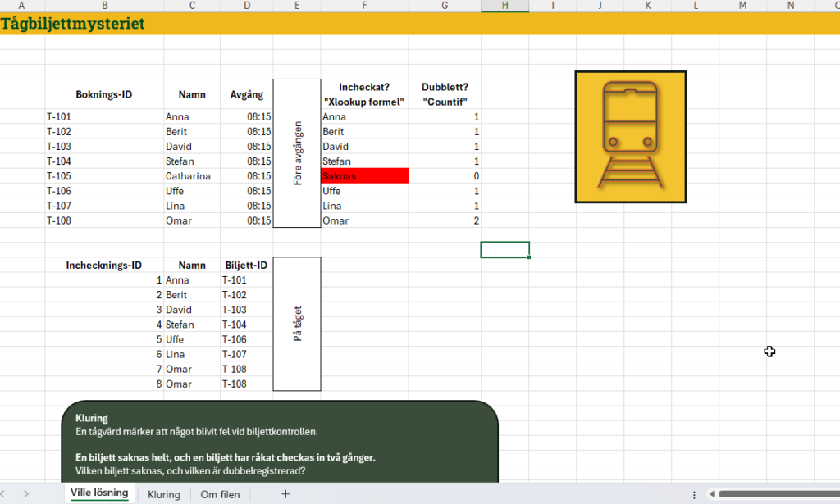Switch to the Kluring sheet tab
The width and height of the screenshot is (840, 504).
click(164, 494)
